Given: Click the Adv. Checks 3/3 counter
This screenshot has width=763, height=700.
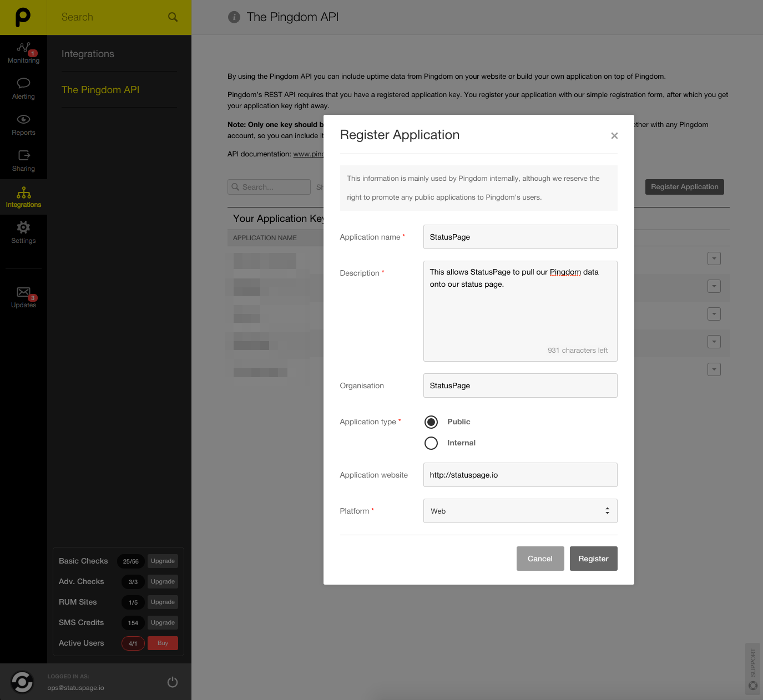Looking at the screenshot, I should pyautogui.click(x=133, y=582).
